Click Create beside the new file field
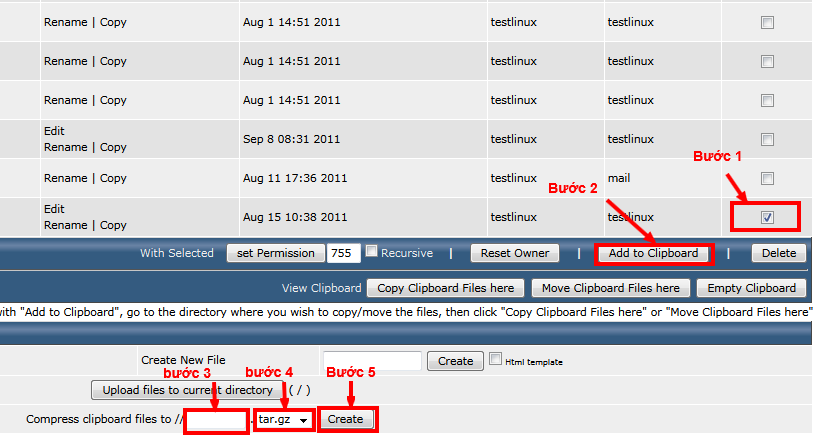The width and height of the screenshot is (813, 444). click(455, 361)
